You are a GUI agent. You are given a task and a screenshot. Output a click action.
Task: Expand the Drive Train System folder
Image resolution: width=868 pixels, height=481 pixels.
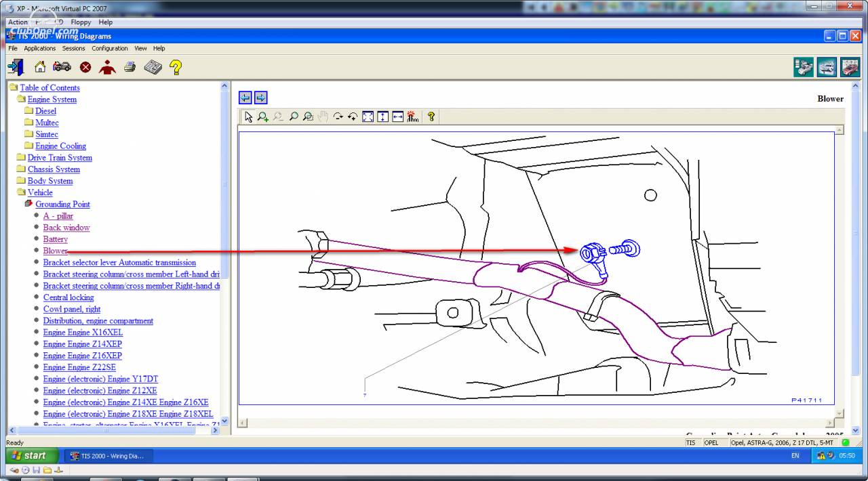(21, 157)
